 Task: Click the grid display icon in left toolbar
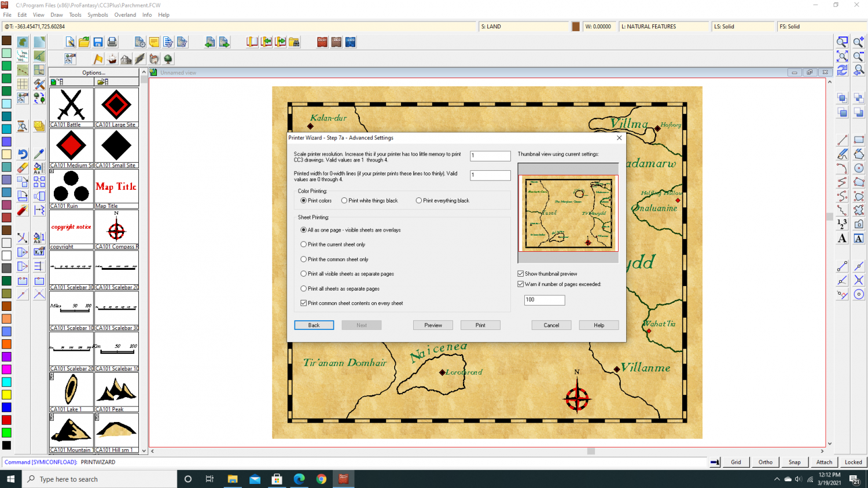coord(23,84)
